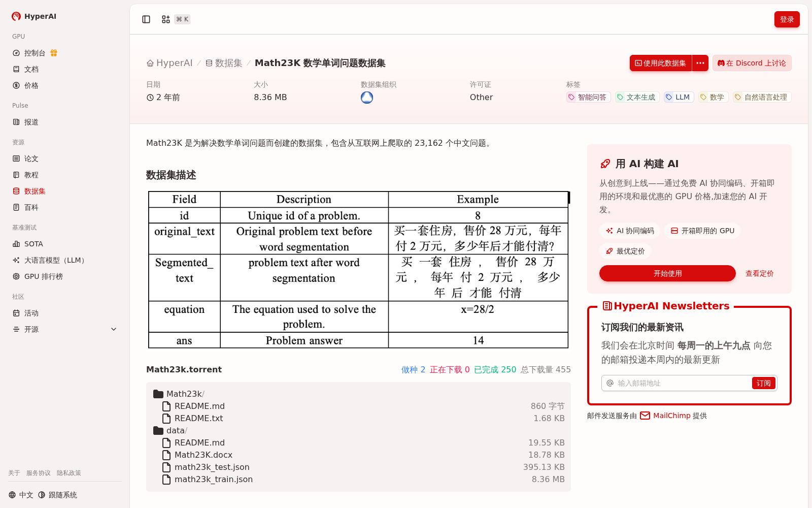Screen dimensions: 812x508
Task: Click the HyperAI logo in the sidebar
Action: click(x=34, y=16)
